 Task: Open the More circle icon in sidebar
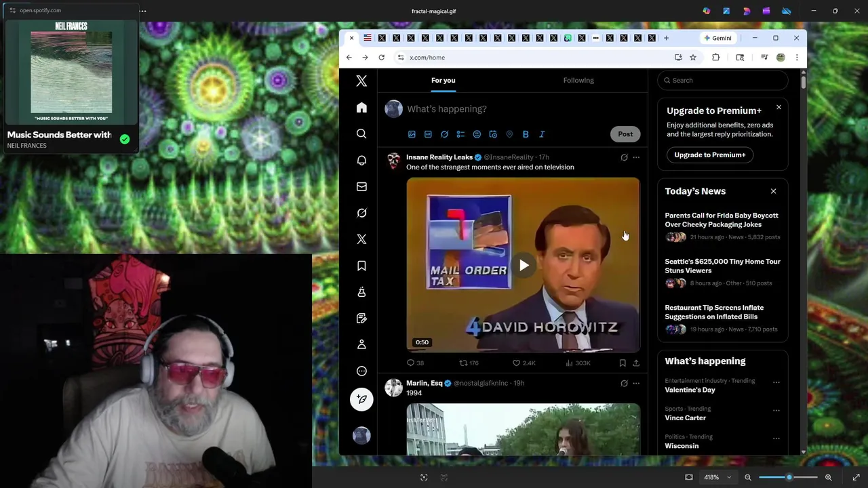click(x=361, y=371)
